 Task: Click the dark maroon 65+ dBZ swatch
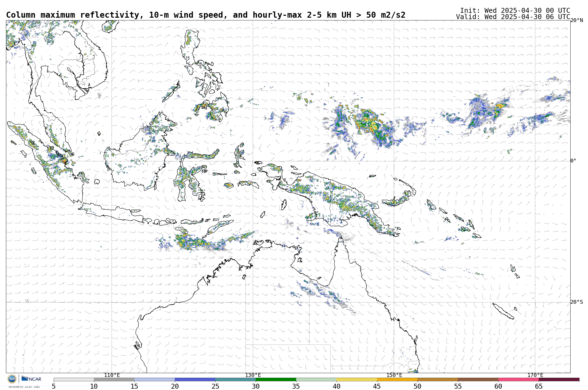(x=559, y=379)
